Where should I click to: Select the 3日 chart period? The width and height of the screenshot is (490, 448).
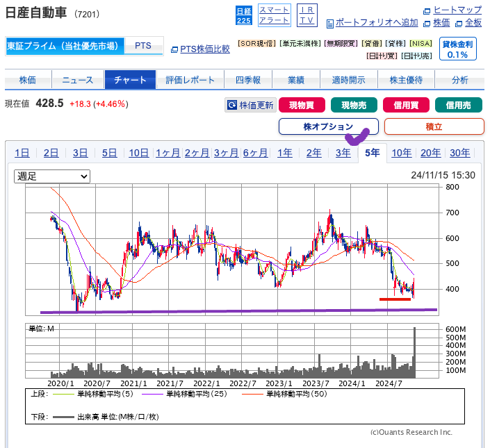click(x=81, y=153)
